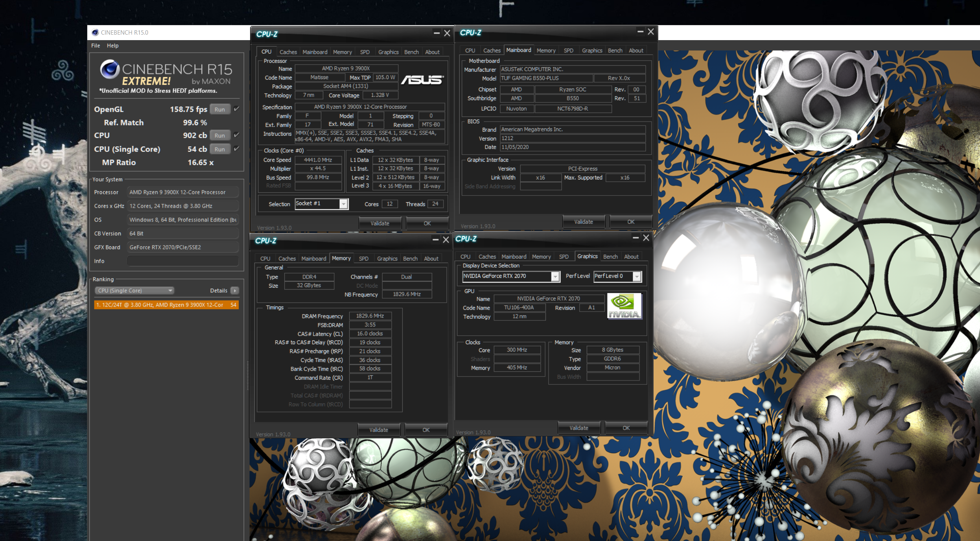980x541 pixels.
Task: Click the Level 3 cache 4 x 16 MBytes value
Action: click(x=395, y=186)
